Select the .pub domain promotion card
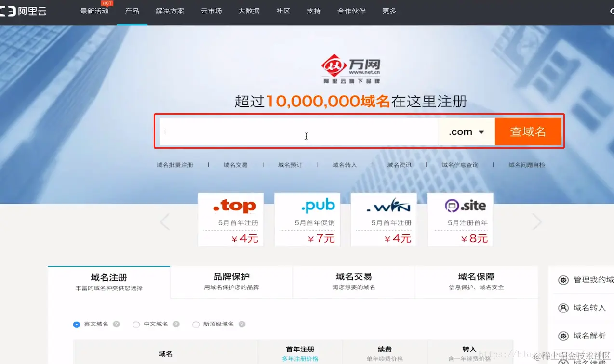 307,220
